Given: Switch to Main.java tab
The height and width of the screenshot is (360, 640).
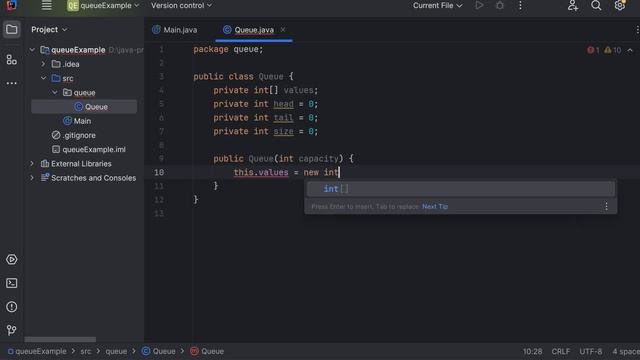Looking at the screenshot, I should pyautogui.click(x=175, y=30).
